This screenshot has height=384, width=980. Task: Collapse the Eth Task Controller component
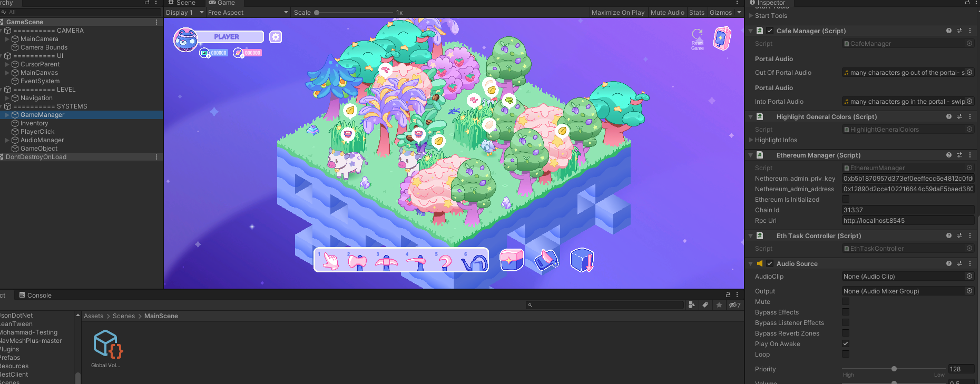[751, 236]
